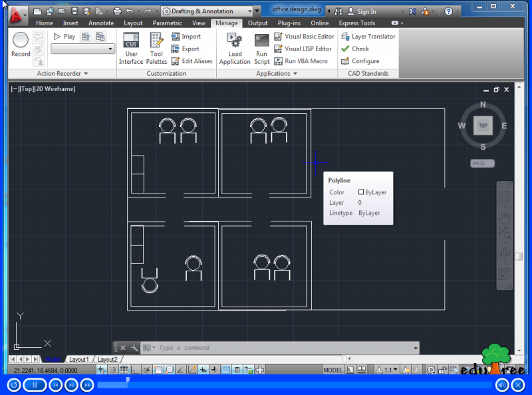Open the User Interface CUI editor
532x395 pixels.
pos(131,48)
